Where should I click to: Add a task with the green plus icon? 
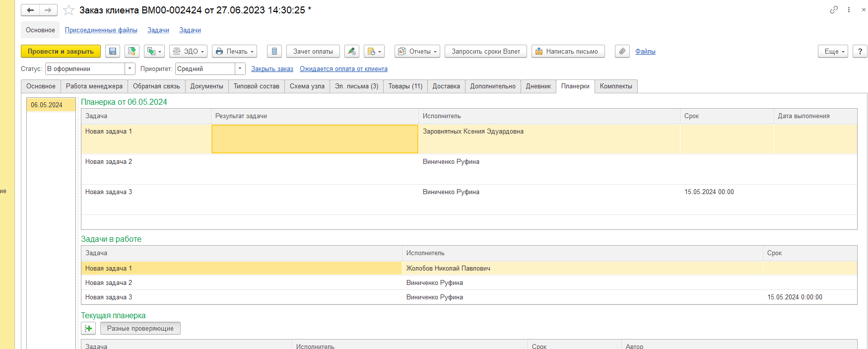click(x=88, y=328)
